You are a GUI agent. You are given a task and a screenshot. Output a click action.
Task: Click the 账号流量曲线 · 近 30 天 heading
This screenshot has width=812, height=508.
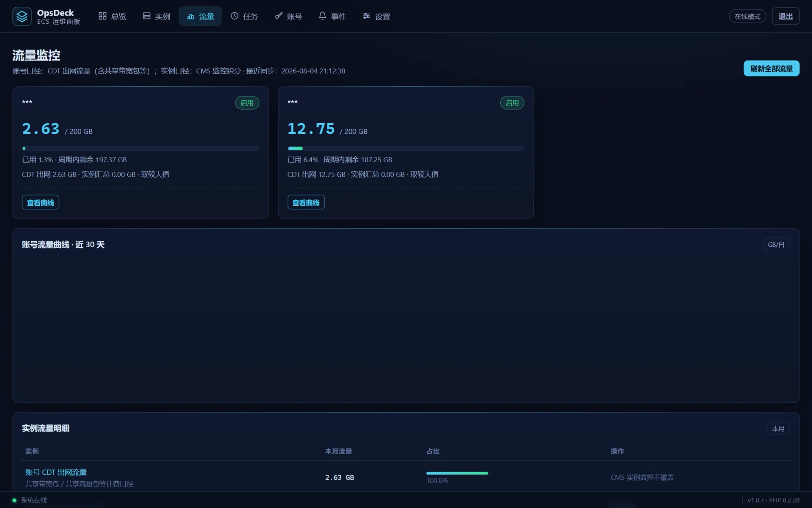click(63, 245)
